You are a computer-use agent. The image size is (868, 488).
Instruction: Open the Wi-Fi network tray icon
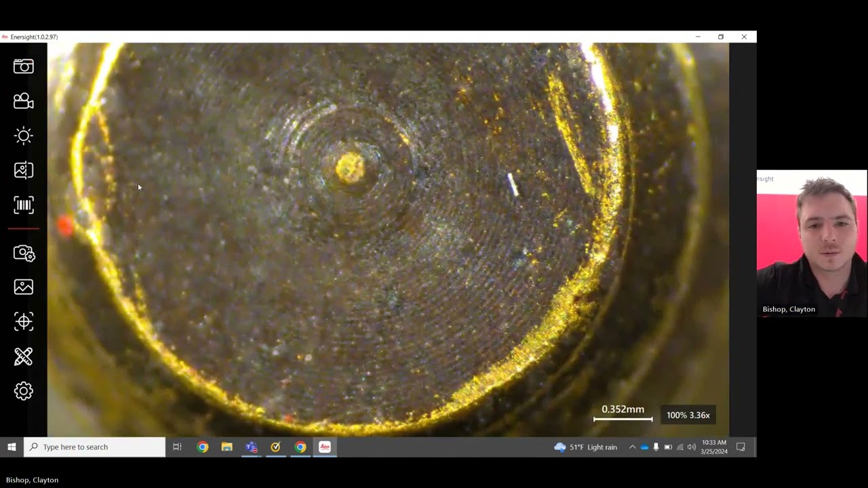[x=680, y=447]
